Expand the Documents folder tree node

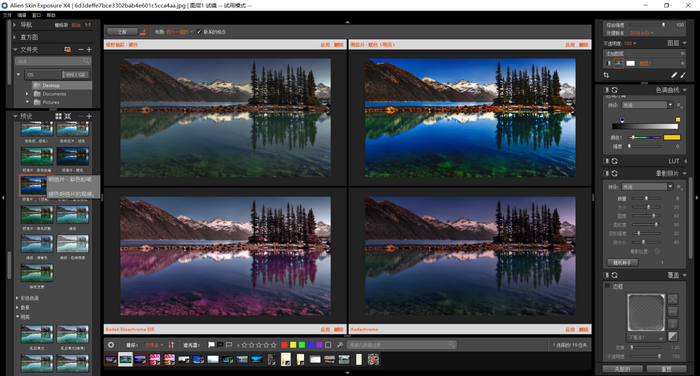27,94
